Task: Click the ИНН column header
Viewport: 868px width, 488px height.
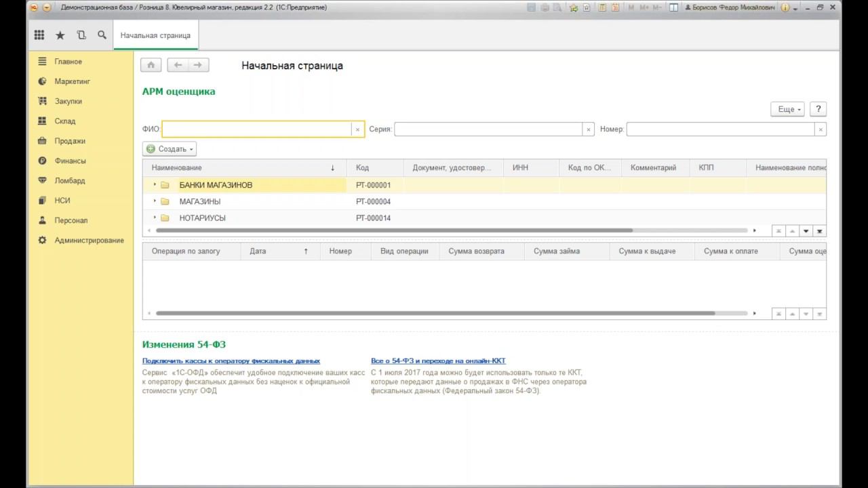Action: pyautogui.click(x=531, y=167)
